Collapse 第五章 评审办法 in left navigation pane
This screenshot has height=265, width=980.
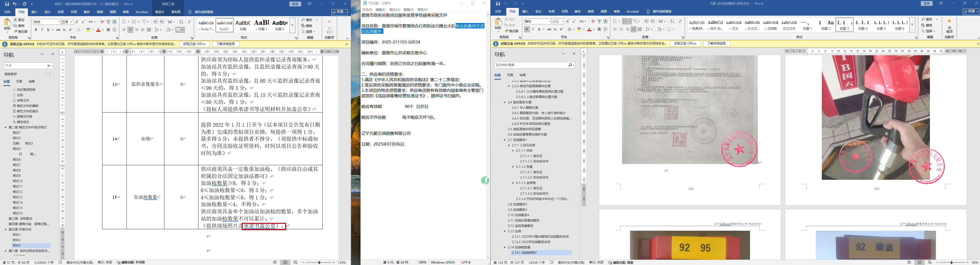[6, 229]
